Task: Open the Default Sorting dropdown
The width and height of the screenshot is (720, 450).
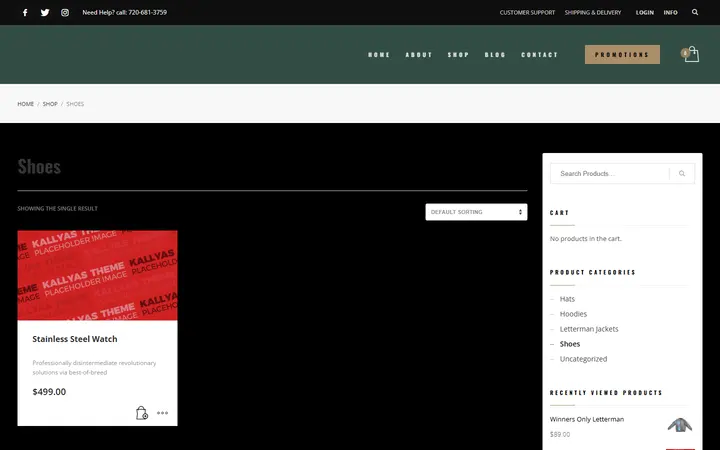Action: (x=476, y=212)
